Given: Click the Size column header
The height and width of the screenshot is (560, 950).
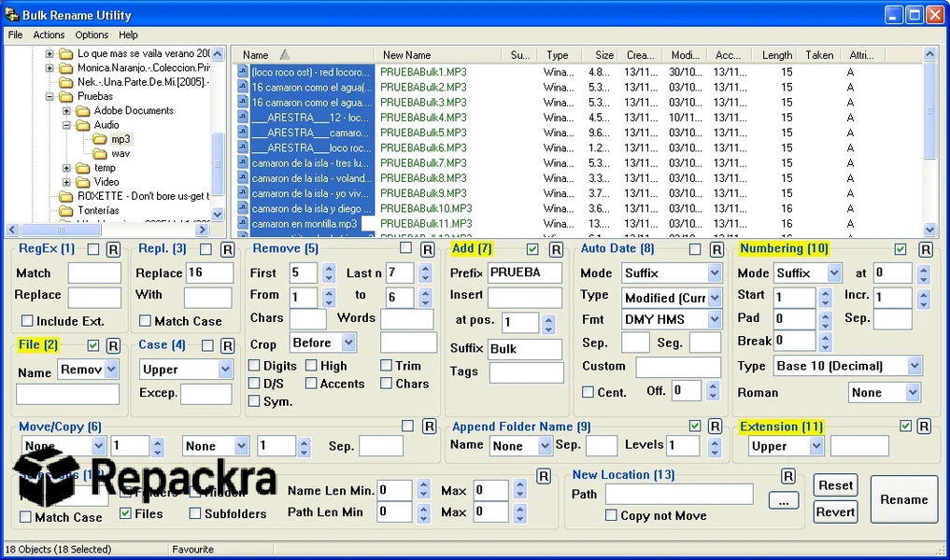Looking at the screenshot, I should click(601, 54).
